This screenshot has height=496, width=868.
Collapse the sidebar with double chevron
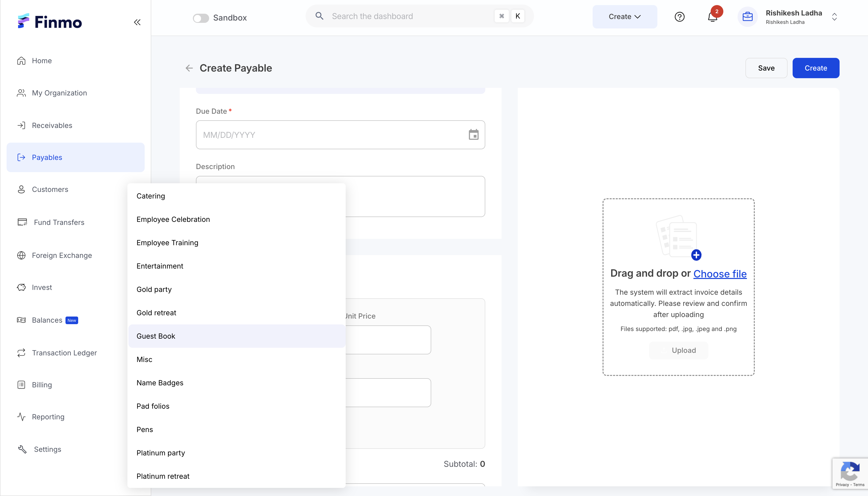pos(137,23)
